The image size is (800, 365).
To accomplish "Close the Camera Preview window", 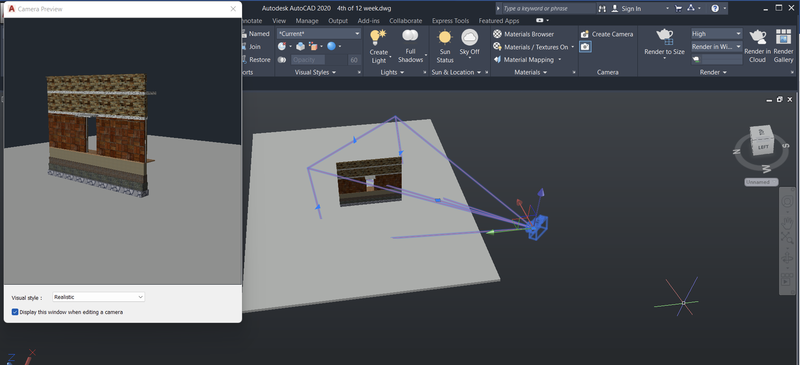I will [233, 9].
